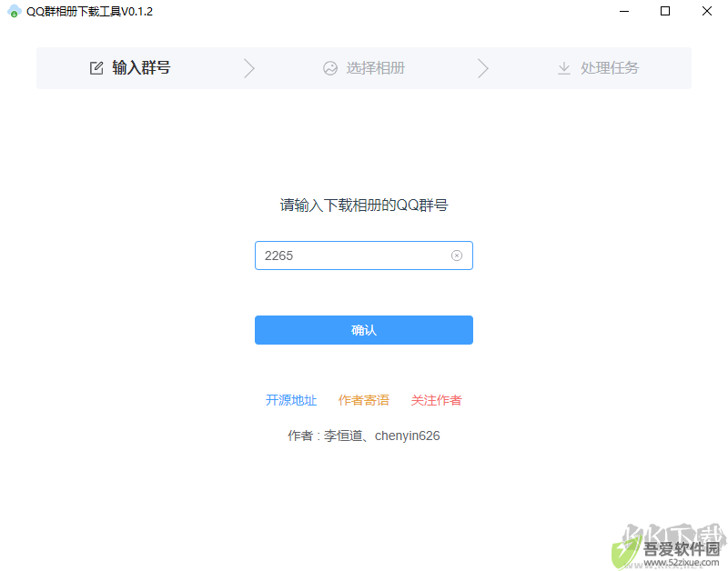Click the chevron arrow after 选择相册

[483, 68]
